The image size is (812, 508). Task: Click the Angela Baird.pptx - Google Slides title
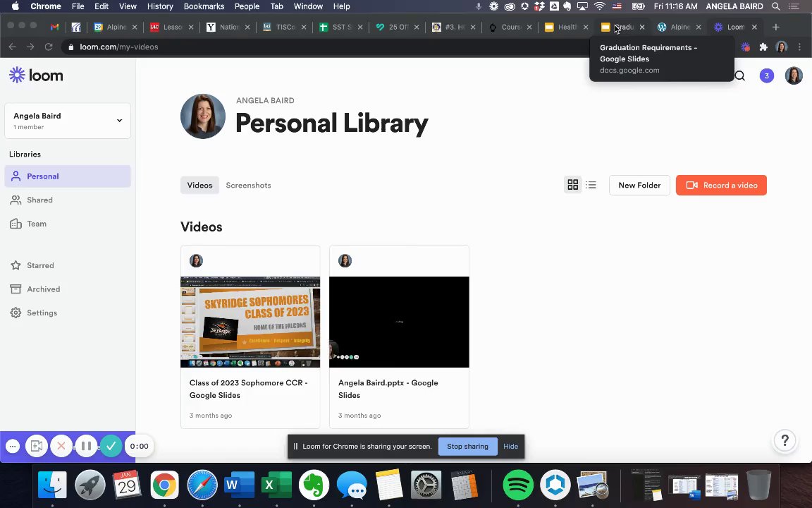click(x=388, y=389)
